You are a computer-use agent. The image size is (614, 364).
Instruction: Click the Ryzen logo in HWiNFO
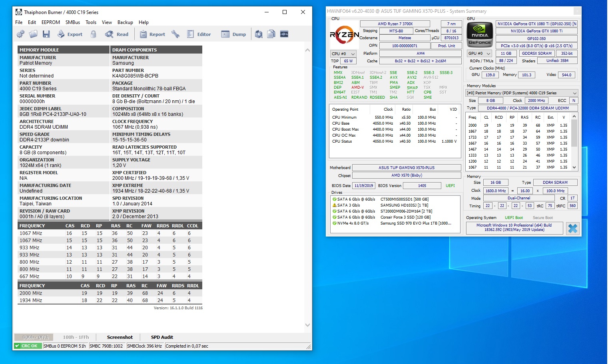344,35
